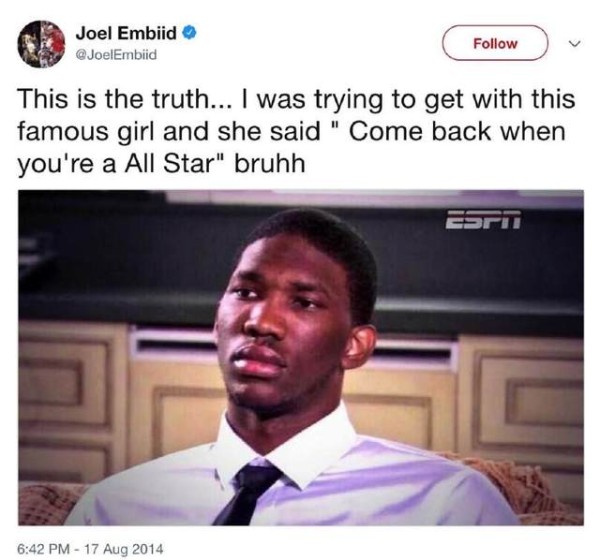Image resolution: width=600 pixels, height=560 pixels.
Task: Click the blue verified badge checkmark
Action: [x=190, y=33]
